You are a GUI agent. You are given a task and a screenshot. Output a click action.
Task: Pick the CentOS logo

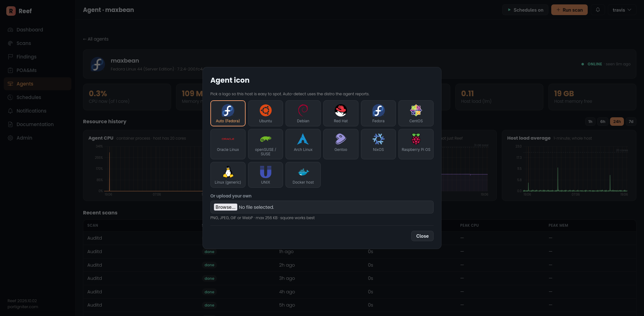pos(416,113)
